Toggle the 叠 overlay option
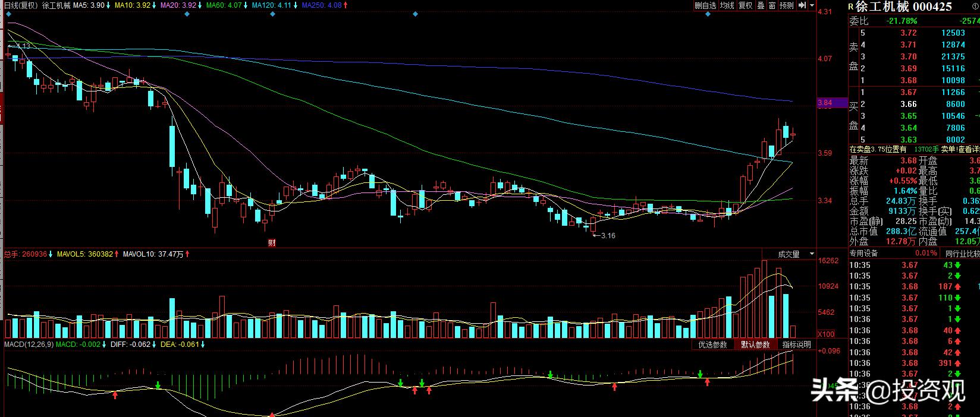 tap(761, 5)
